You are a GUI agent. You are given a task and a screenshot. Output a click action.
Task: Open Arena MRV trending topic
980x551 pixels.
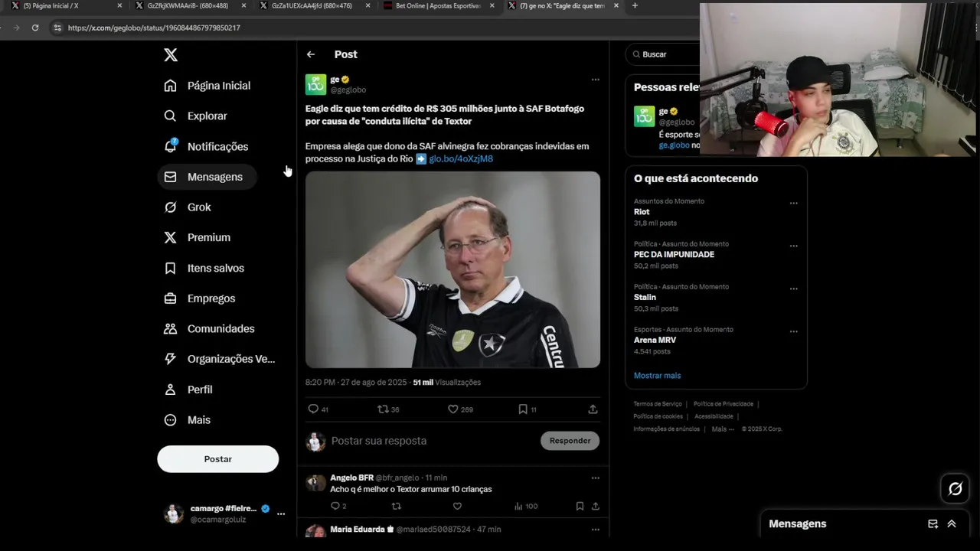pyautogui.click(x=656, y=340)
